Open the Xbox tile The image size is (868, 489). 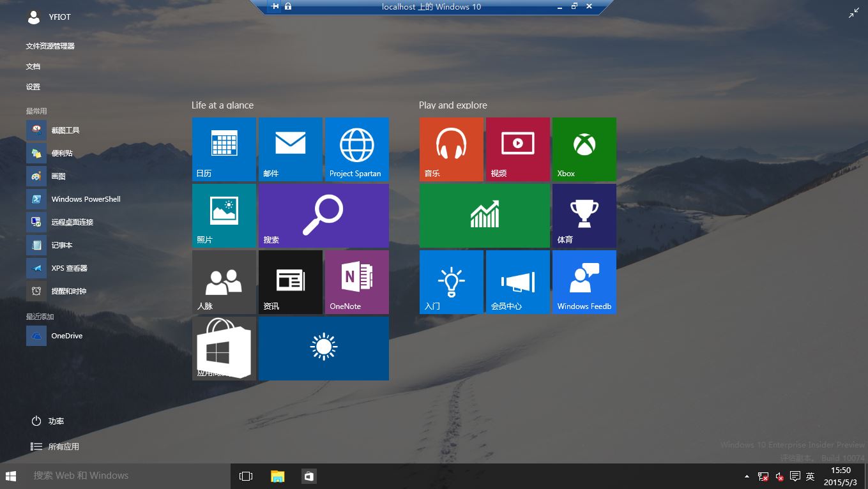(x=584, y=149)
